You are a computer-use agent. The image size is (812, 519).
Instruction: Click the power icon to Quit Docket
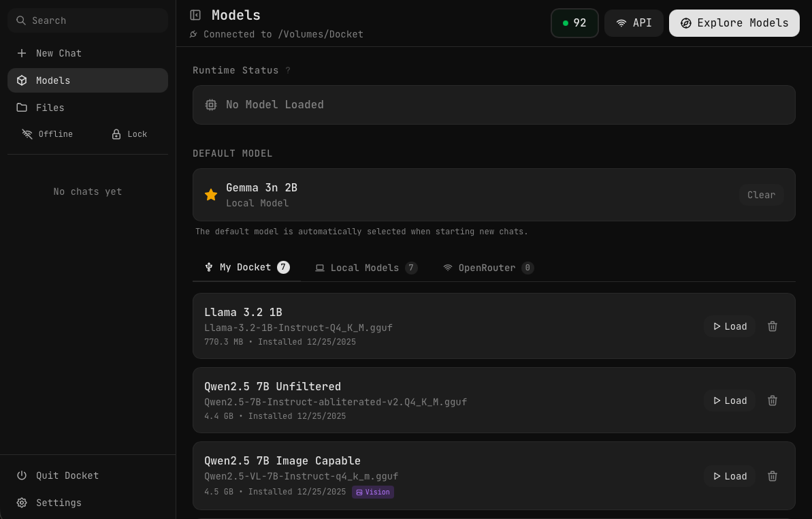click(x=23, y=475)
